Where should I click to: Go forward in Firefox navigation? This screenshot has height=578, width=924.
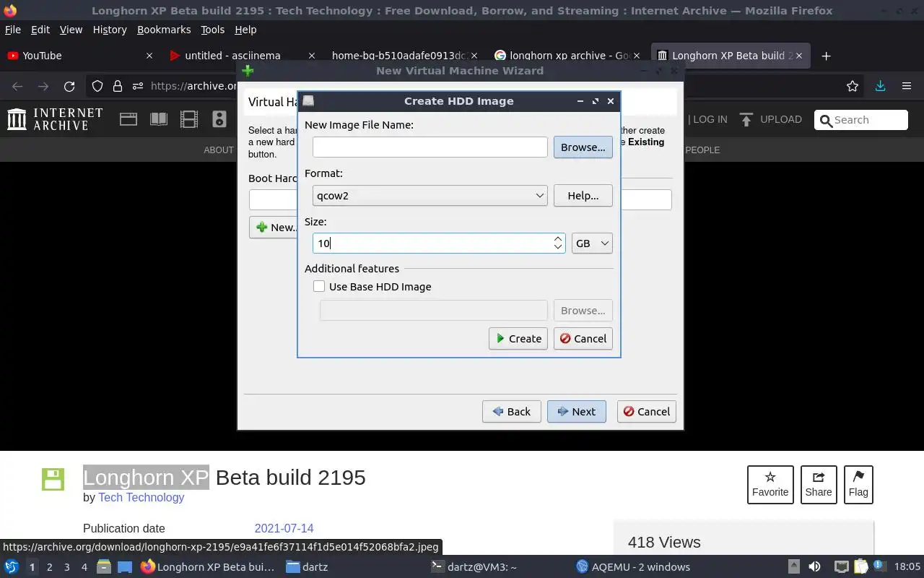coord(43,86)
